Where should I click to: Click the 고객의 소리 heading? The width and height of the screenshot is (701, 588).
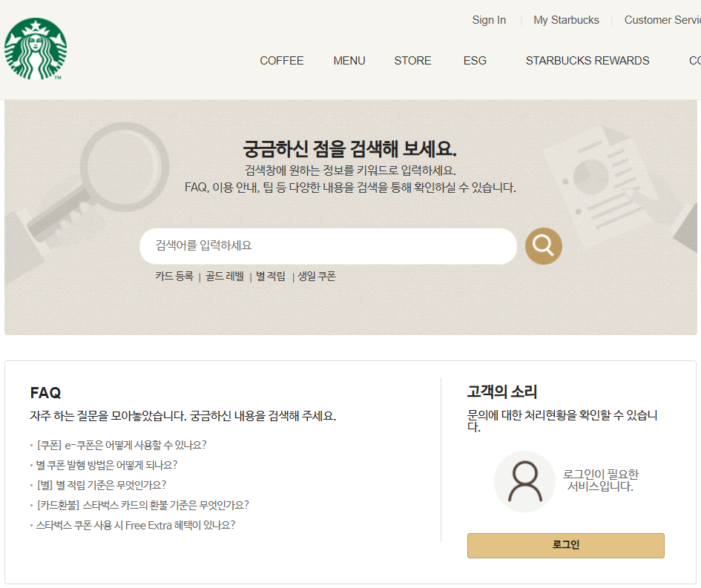click(501, 392)
